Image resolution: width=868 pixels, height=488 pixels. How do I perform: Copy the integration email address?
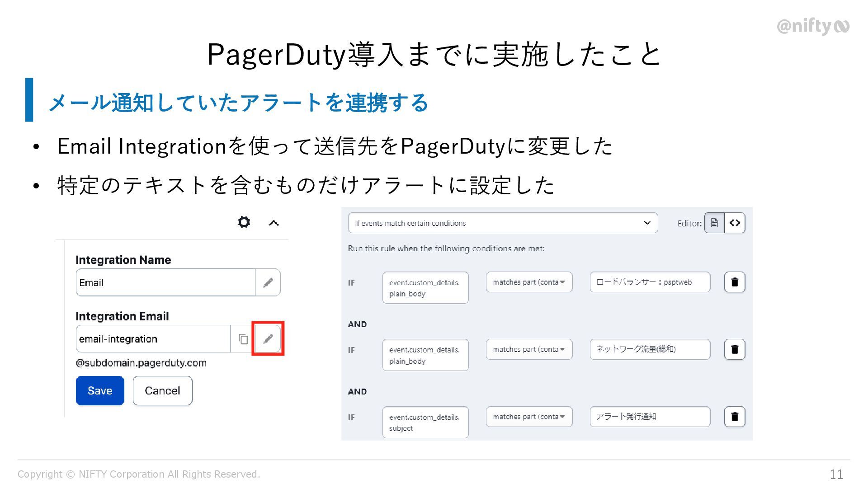click(243, 338)
